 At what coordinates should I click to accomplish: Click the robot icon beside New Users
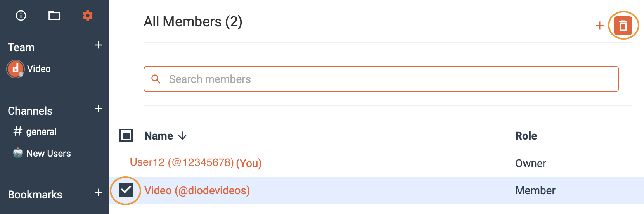(18, 153)
